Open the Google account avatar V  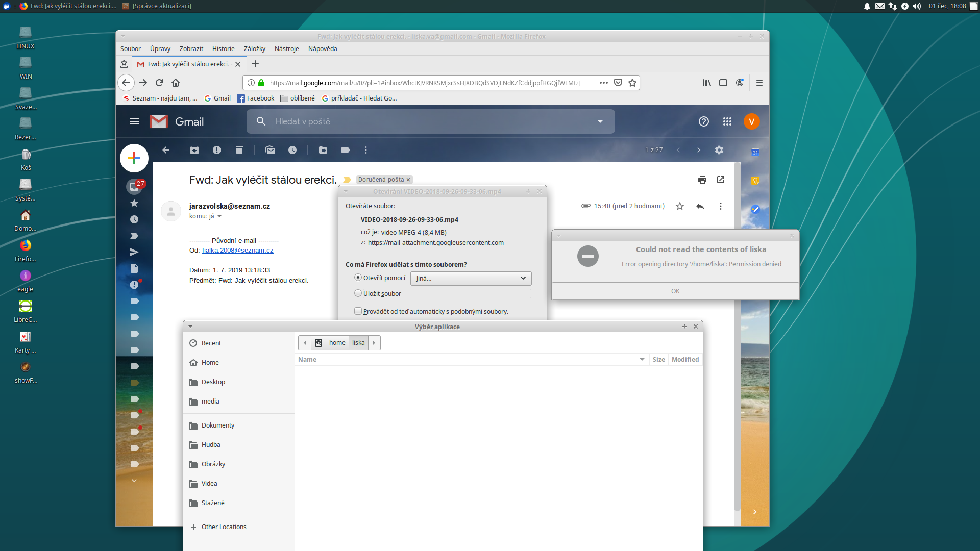[x=752, y=121]
